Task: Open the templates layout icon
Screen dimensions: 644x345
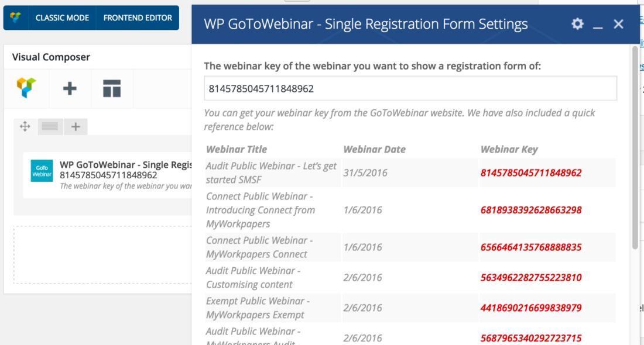Action: pyautogui.click(x=112, y=88)
